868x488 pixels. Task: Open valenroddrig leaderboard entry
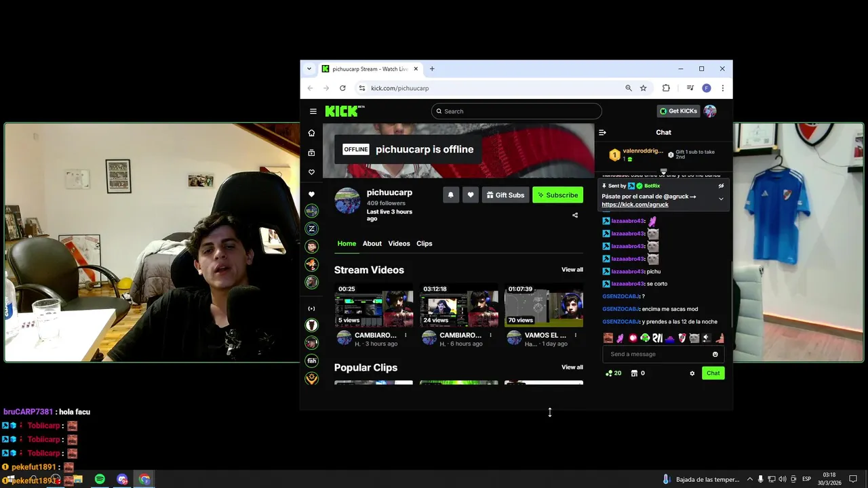click(635, 155)
